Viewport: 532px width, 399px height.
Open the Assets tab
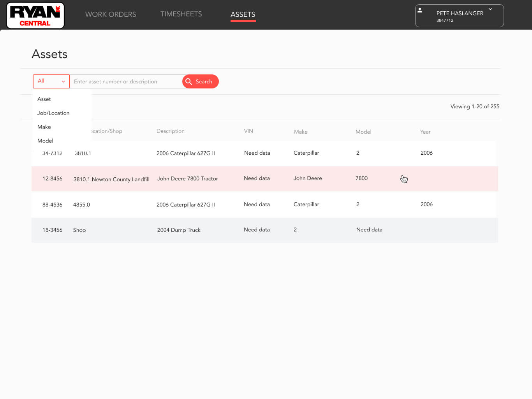pos(243,14)
